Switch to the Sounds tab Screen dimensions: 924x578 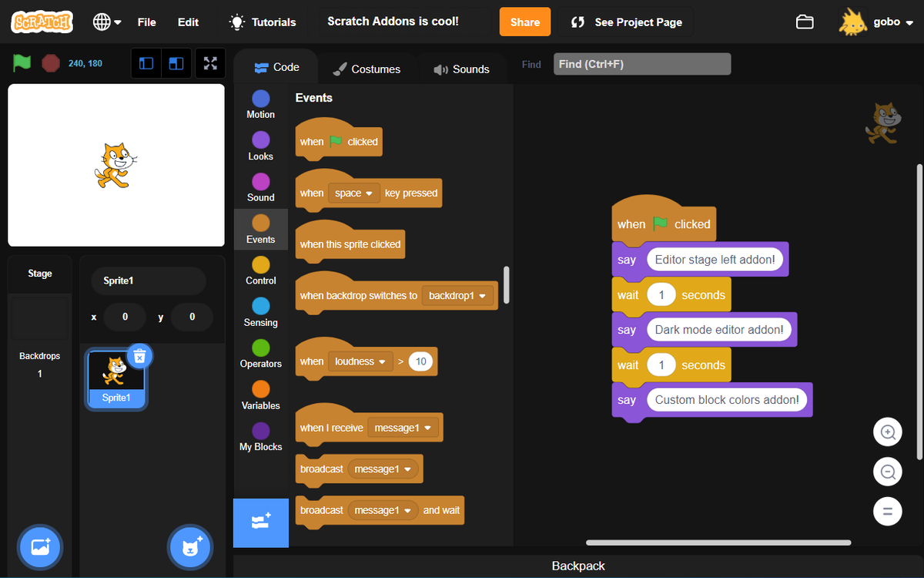point(461,69)
